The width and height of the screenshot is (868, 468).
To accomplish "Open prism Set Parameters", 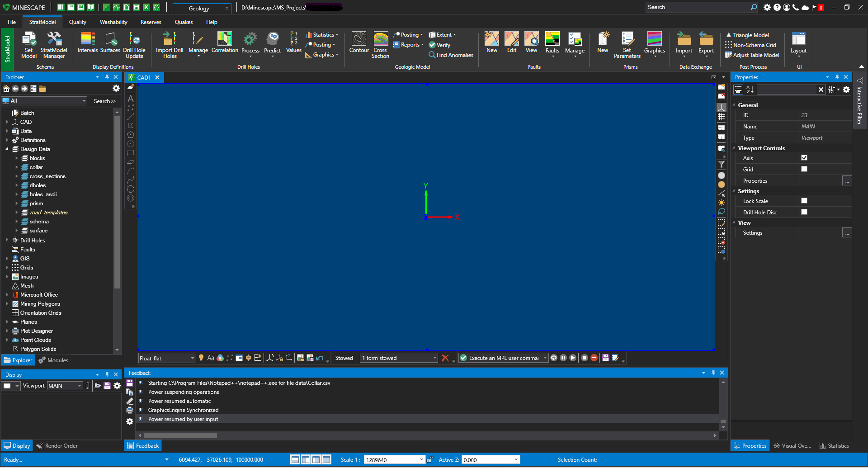I will (x=627, y=45).
